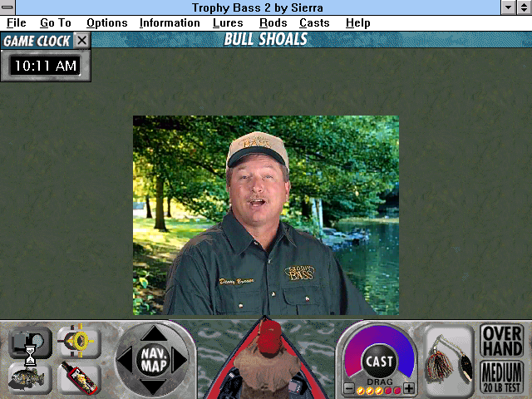Click the maximize/restore arrows button
The width and height of the screenshot is (532, 399).
[524, 7]
